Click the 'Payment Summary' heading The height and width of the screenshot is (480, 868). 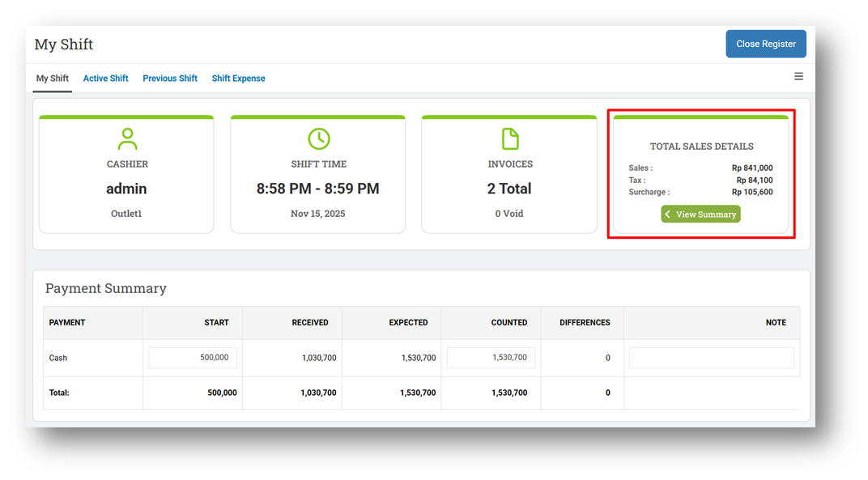106,288
